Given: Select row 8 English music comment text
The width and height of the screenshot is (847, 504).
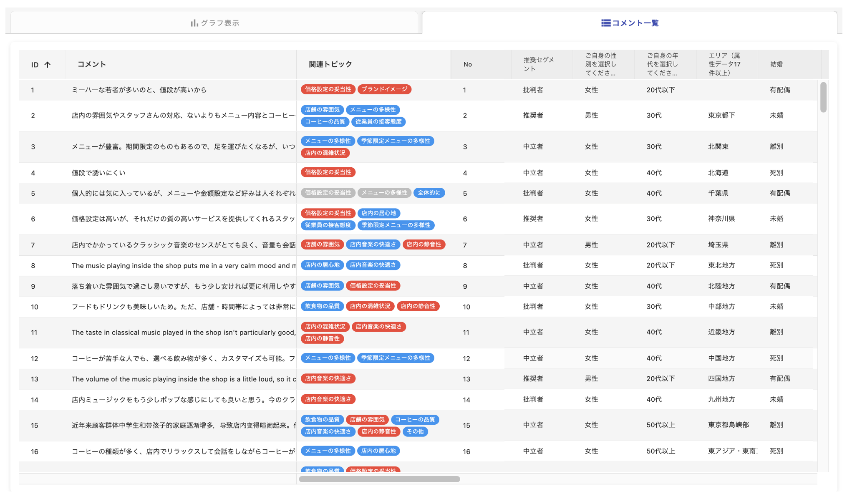Looking at the screenshot, I should (184, 266).
